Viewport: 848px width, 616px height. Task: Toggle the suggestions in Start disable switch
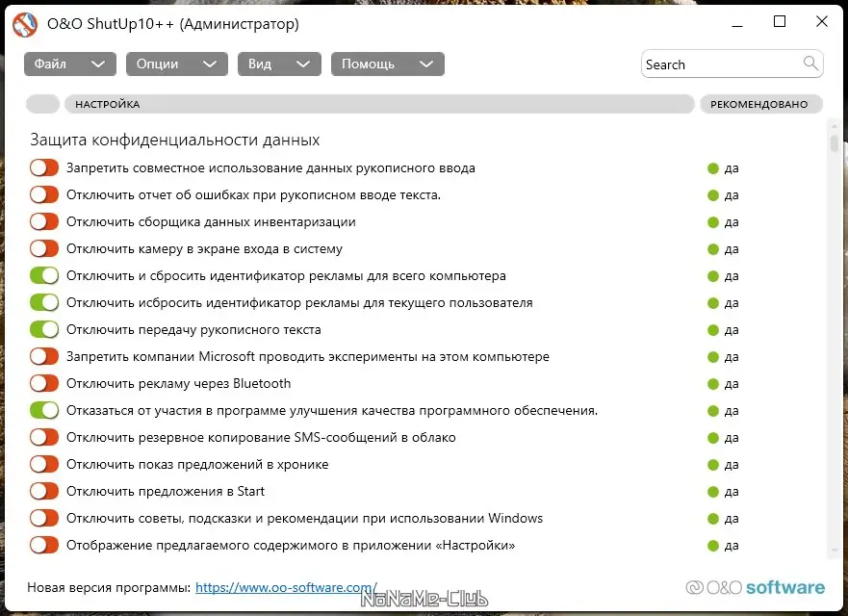pos(43,491)
